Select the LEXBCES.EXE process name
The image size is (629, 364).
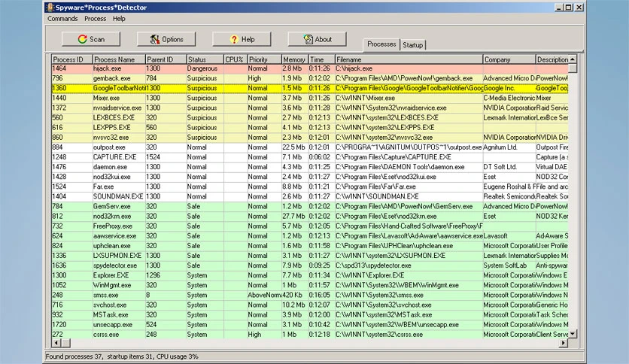point(114,117)
